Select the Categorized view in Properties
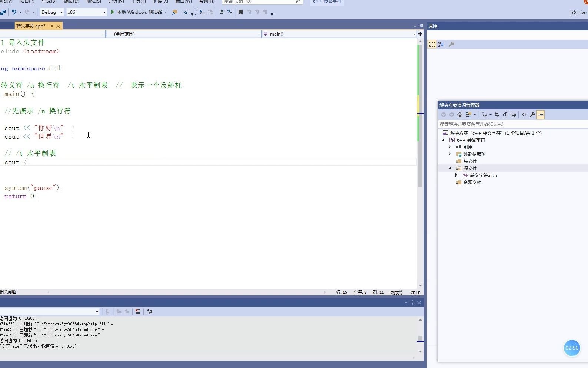The image size is (588, 368). (x=432, y=44)
